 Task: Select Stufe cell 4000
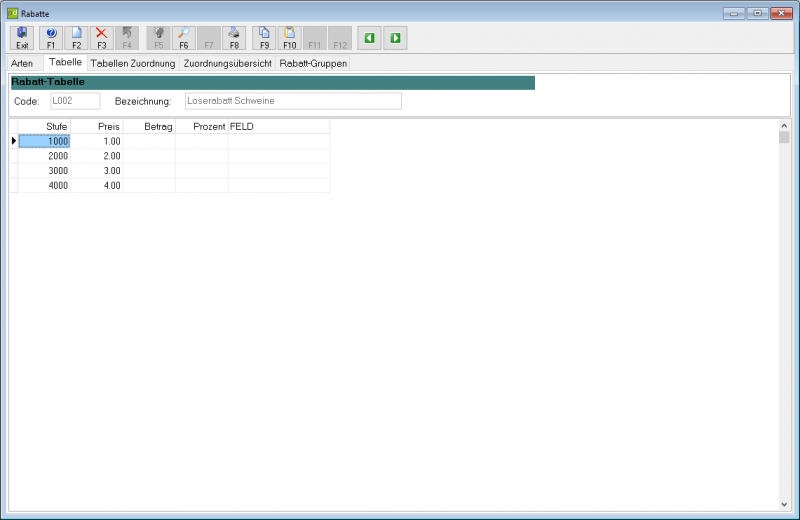pos(44,186)
